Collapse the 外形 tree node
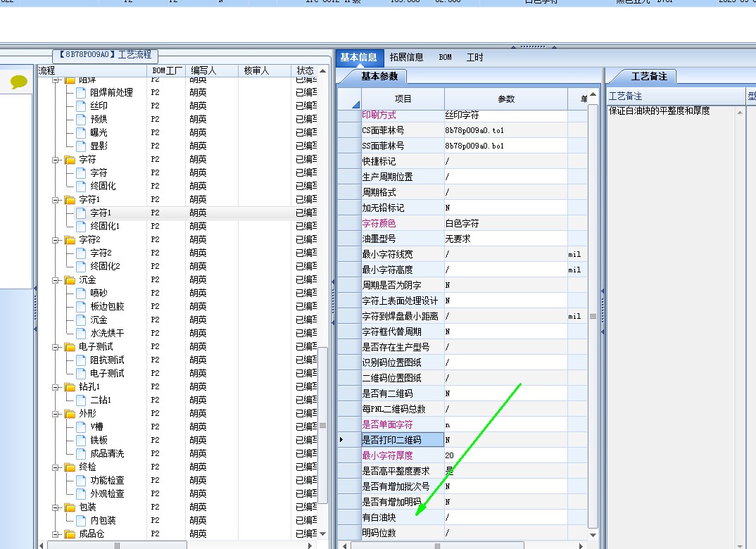The width and height of the screenshot is (756, 549). click(56, 414)
